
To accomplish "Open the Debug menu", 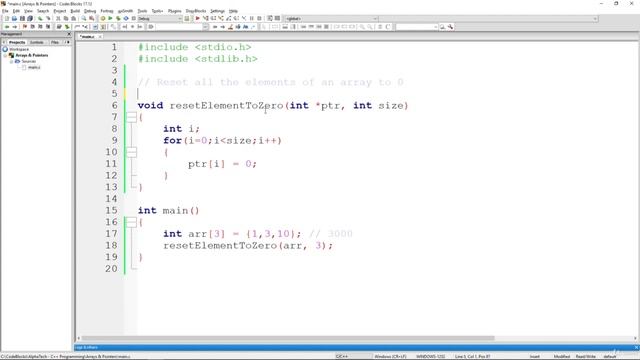I will pos(90,11).
